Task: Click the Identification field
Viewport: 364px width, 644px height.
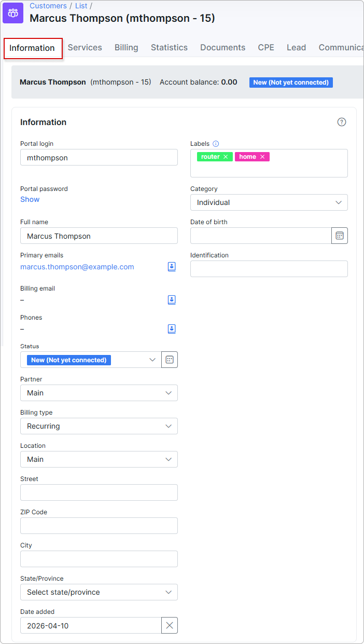Action: pyautogui.click(x=269, y=269)
